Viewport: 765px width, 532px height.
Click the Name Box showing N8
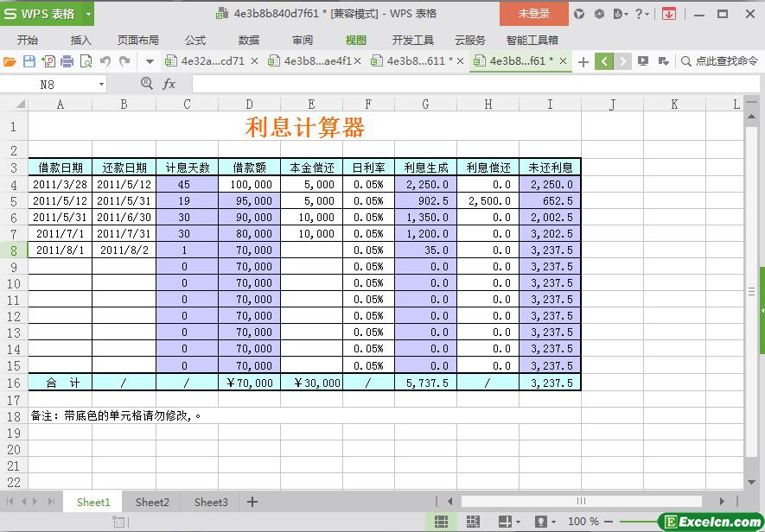click(48, 85)
